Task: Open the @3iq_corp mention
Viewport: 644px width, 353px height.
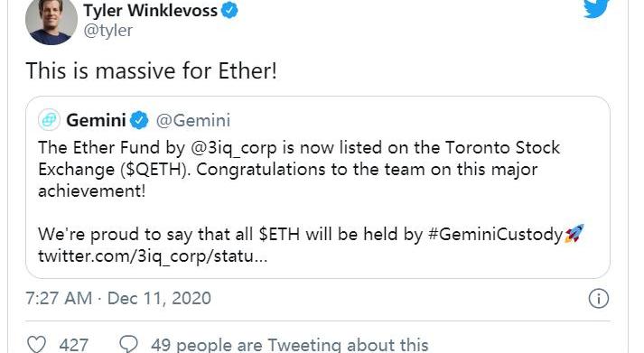Action: tap(234, 148)
